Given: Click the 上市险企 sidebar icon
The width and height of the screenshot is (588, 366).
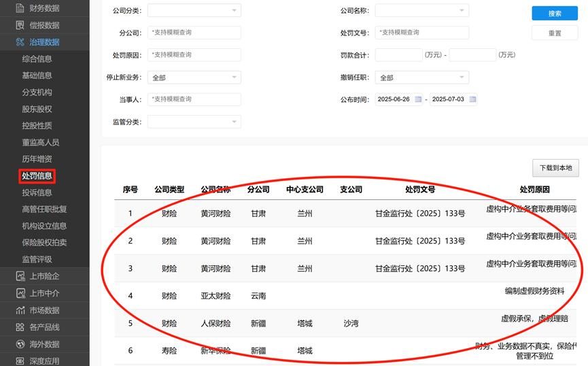Looking at the screenshot, I should (x=20, y=276).
